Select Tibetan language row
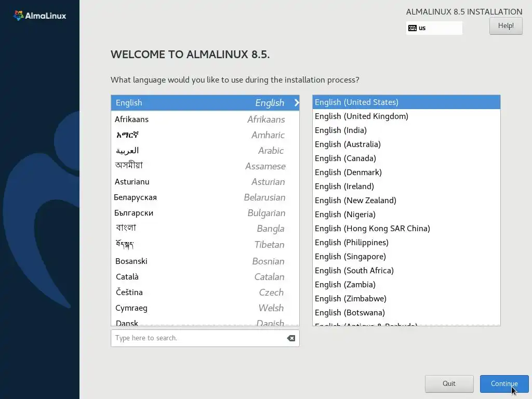The width and height of the screenshot is (532, 399). 205,245
